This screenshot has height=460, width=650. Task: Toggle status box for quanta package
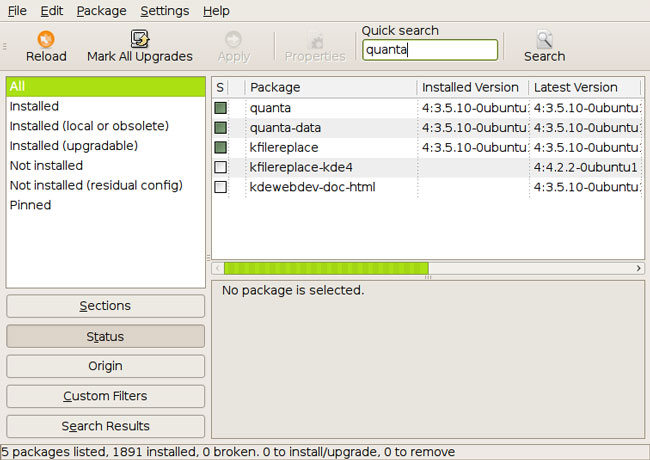(x=221, y=108)
